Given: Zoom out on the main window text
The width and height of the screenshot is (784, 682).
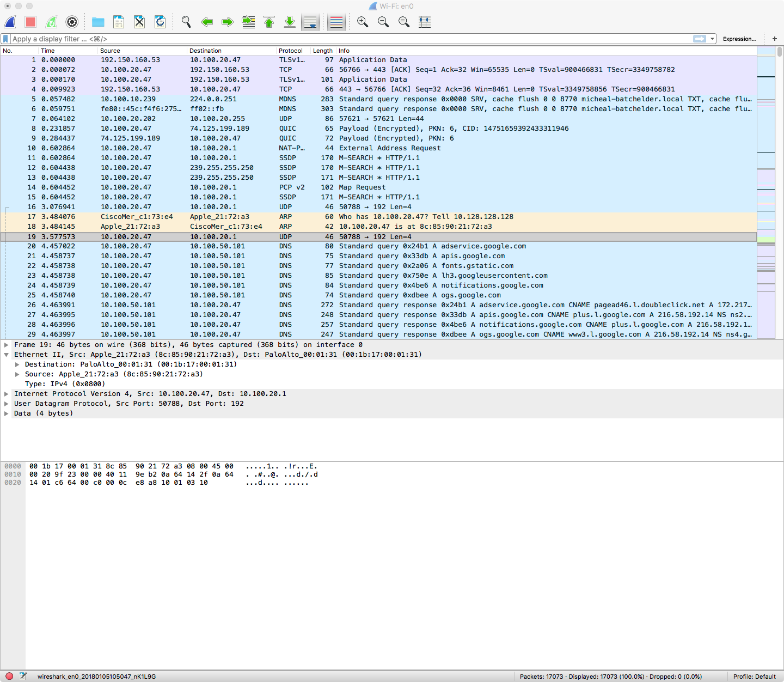Looking at the screenshot, I should (x=383, y=22).
